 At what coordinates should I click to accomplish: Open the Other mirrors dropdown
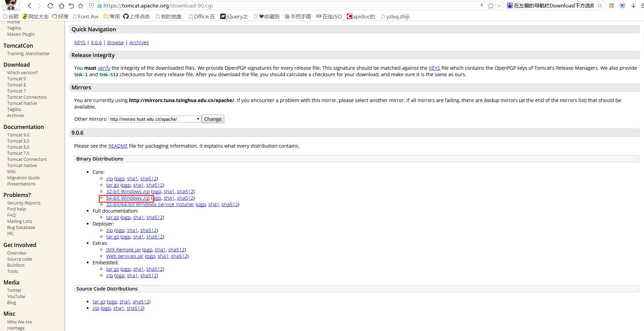coord(155,119)
